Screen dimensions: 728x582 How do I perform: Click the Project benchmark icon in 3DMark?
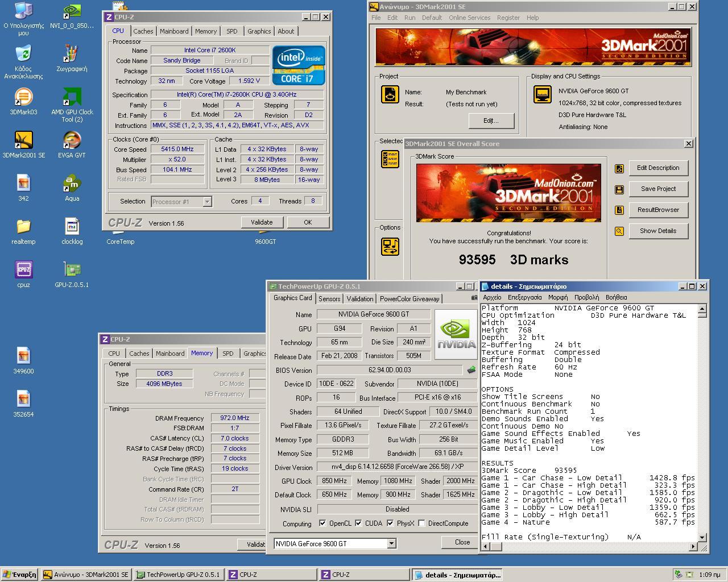click(390, 94)
